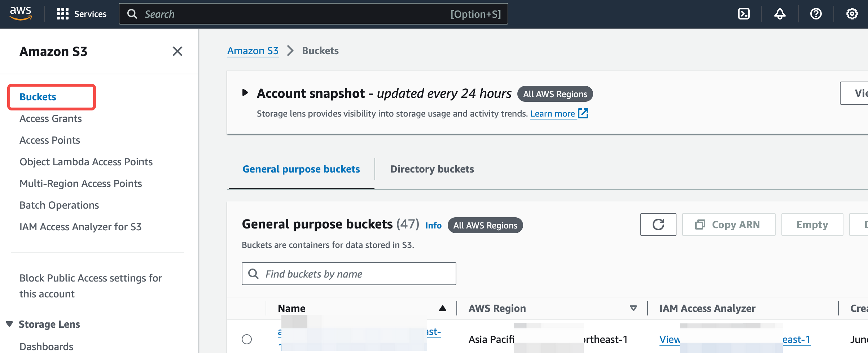Viewport: 868px width, 353px height.
Task: Click the refresh buckets button
Action: [x=658, y=225]
